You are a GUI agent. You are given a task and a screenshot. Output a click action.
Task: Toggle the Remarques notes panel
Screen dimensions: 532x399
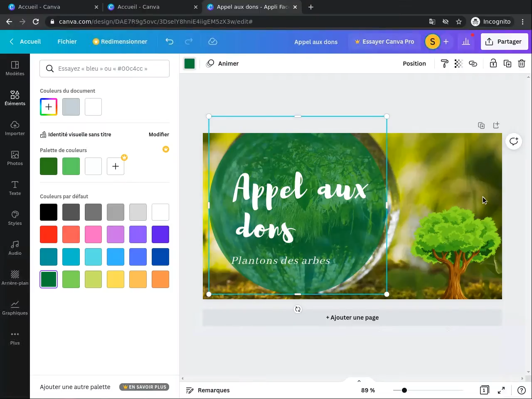pos(208,390)
